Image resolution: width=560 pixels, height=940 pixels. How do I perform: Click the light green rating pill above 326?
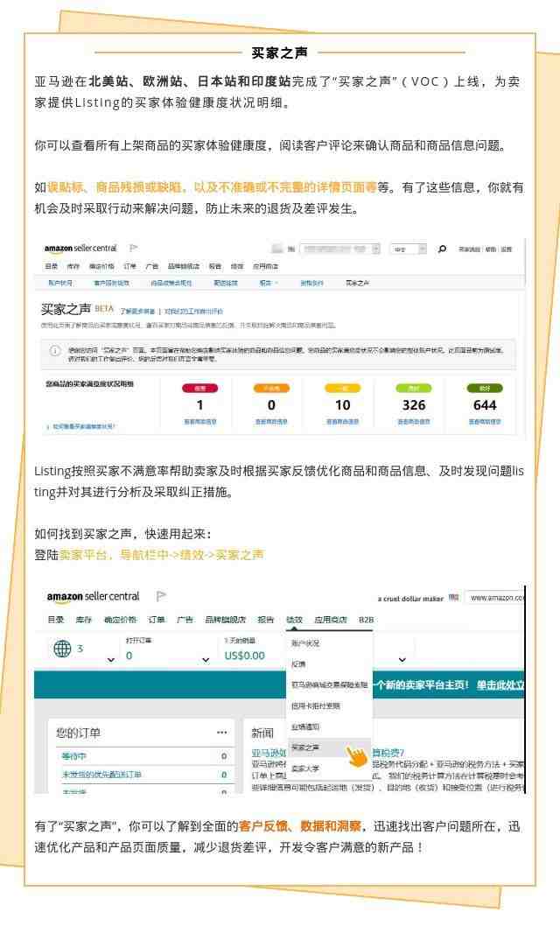[x=414, y=388]
